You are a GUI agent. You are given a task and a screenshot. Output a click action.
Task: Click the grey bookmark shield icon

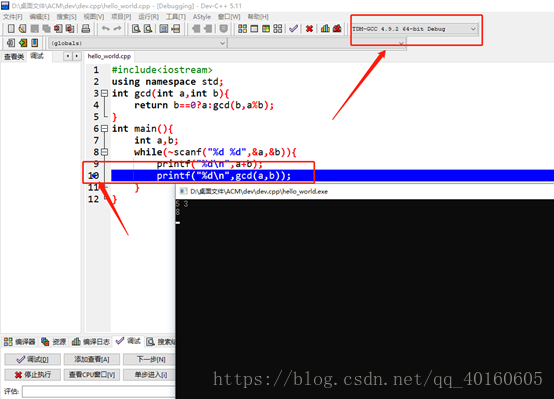pyautogui.click(x=223, y=29)
